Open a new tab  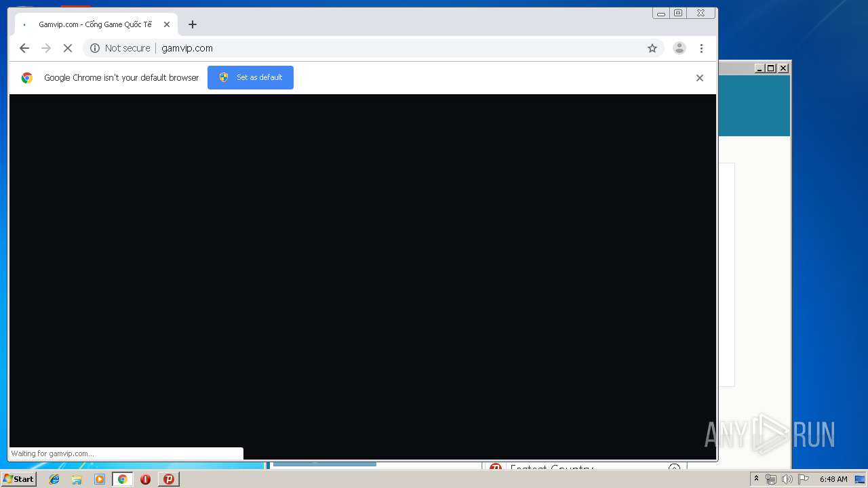click(193, 24)
